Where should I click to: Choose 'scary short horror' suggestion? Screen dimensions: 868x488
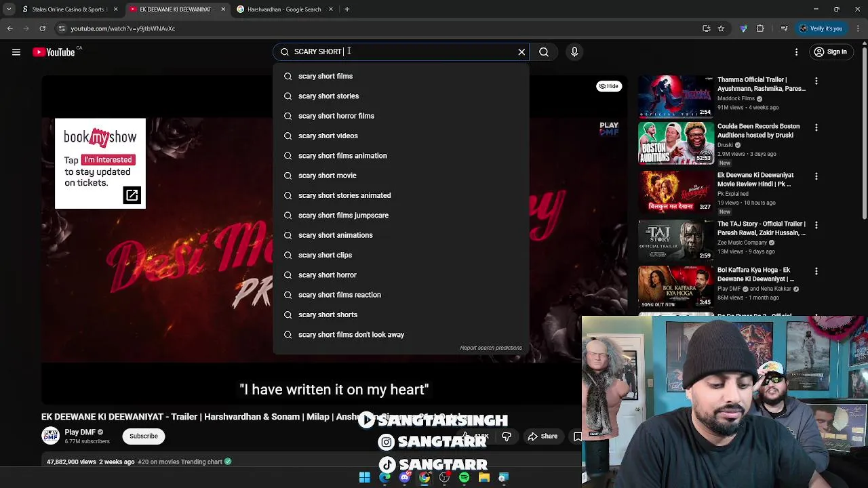pos(401,275)
